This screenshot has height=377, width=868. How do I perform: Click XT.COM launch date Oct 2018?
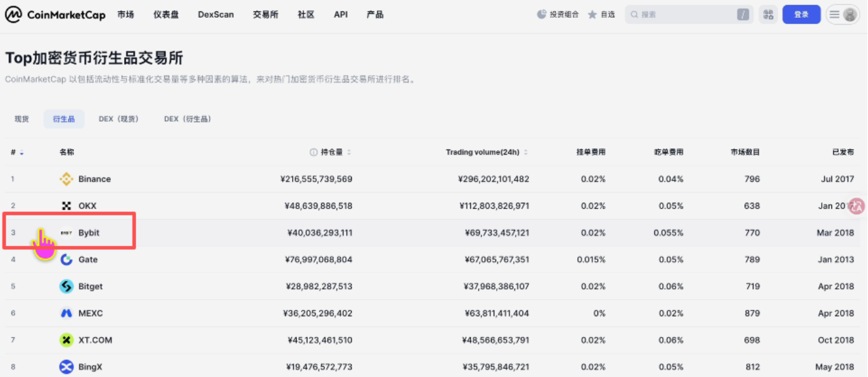click(836, 340)
